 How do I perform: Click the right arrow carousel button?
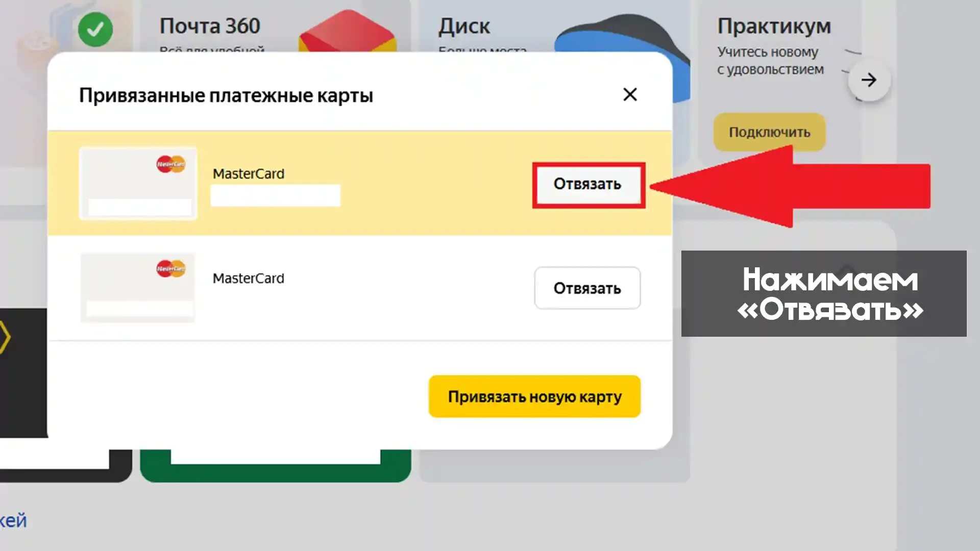click(x=869, y=80)
